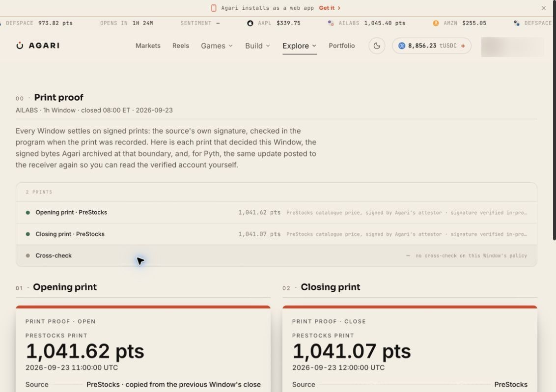Click the page vertical scrollbar
Image resolution: width=556 pixels, height=392 pixels.
[554, 121]
